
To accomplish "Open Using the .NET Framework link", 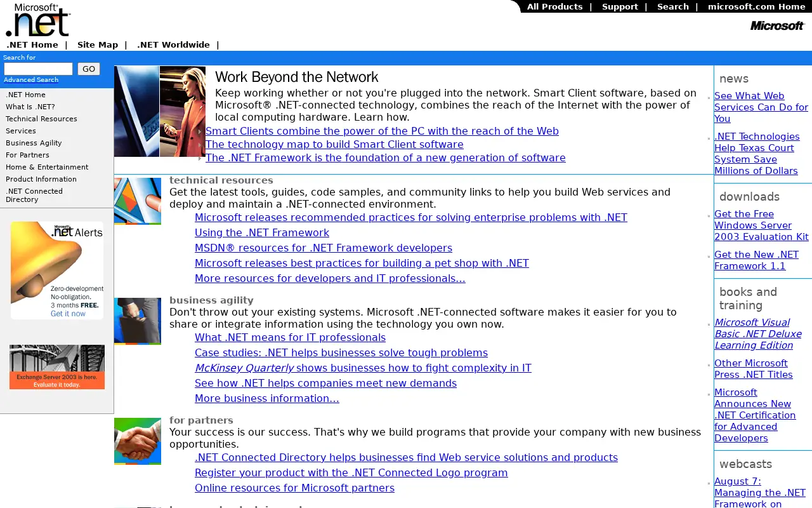I will pos(262,232).
